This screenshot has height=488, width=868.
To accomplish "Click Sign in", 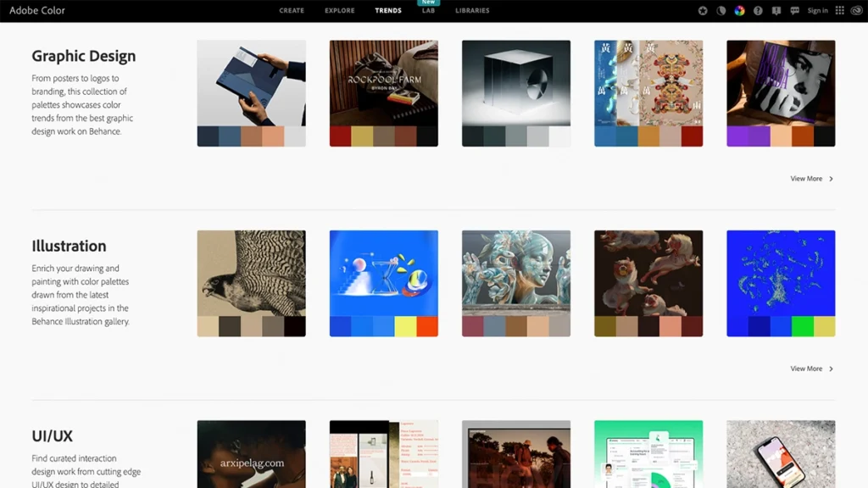I will pyautogui.click(x=818, y=10).
